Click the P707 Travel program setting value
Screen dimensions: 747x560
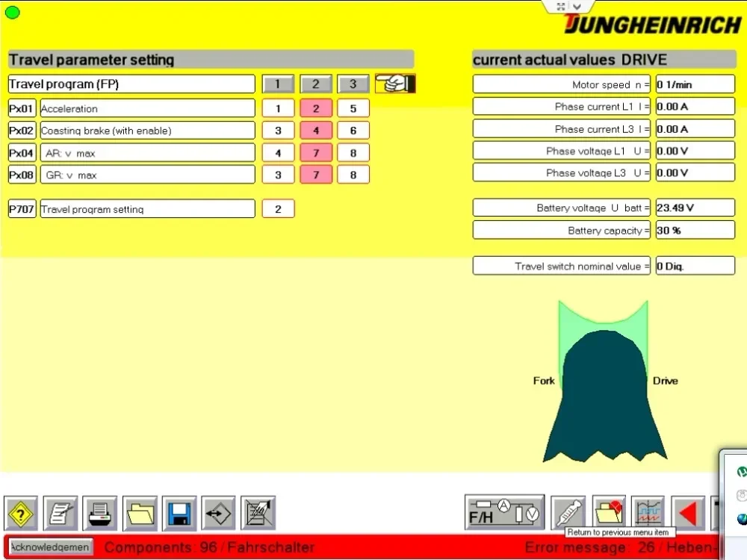[x=278, y=208]
